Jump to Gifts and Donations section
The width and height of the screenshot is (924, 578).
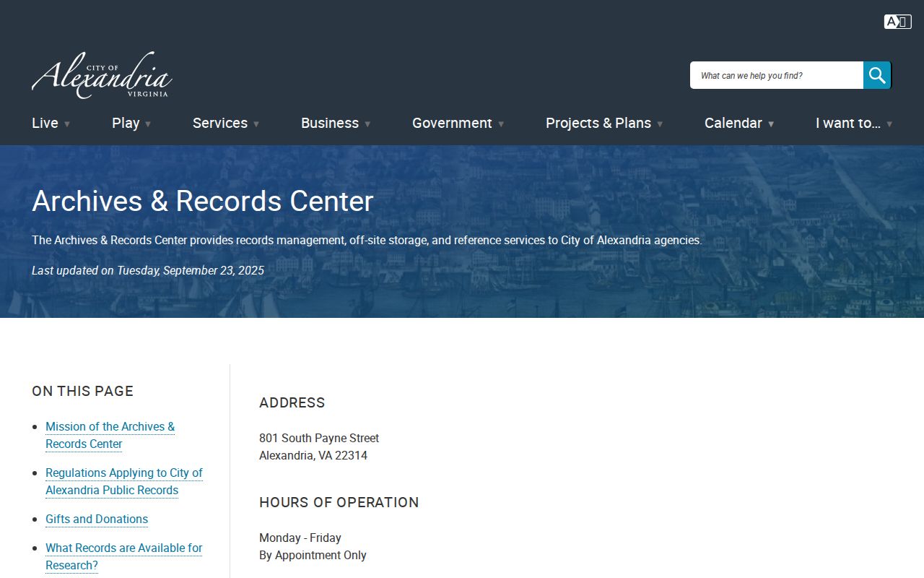click(x=97, y=519)
